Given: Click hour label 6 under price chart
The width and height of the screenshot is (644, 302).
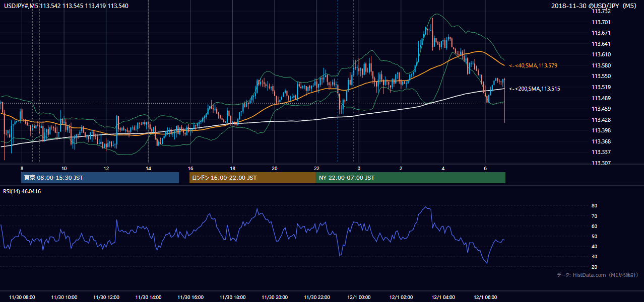Looking at the screenshot, I should click(x=485, y=168).
